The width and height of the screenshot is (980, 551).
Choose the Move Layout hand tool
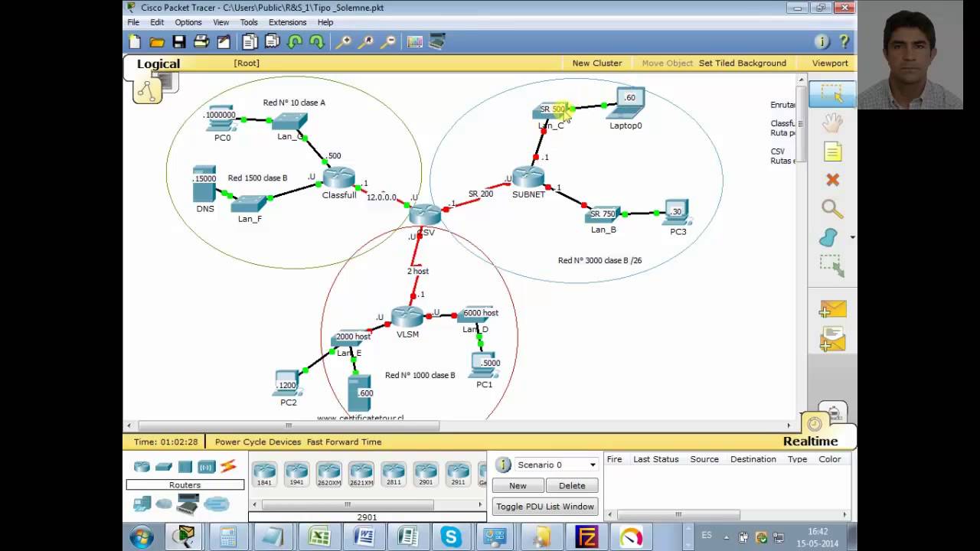[832, 122]
